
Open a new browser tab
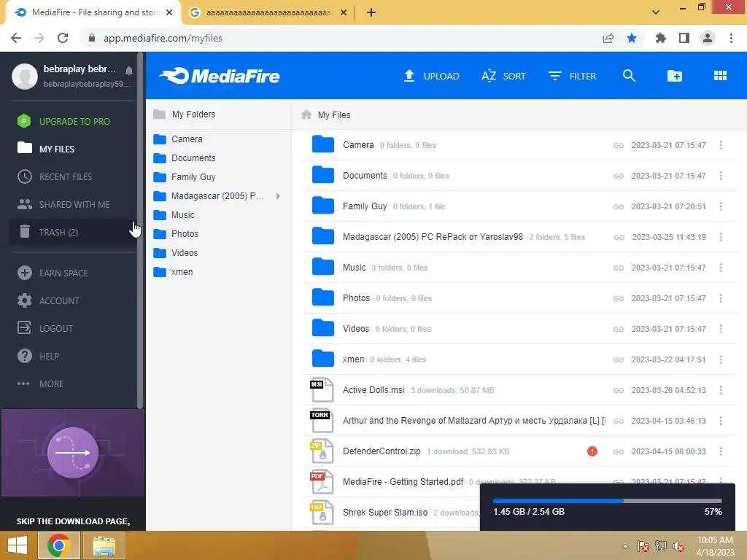(371, 12)
